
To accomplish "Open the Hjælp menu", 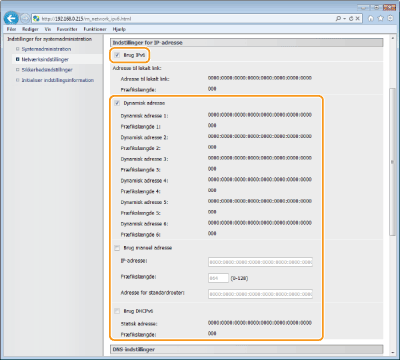I will coord(119,29).
